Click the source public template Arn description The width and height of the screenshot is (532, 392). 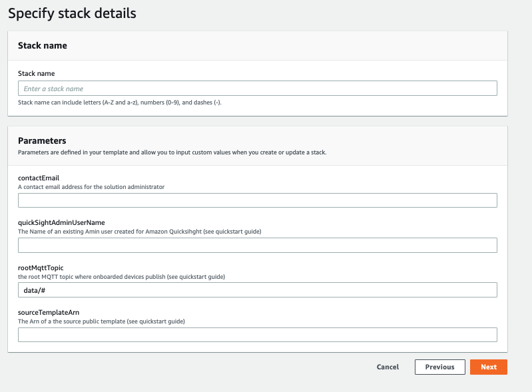[x=101, y=321]
